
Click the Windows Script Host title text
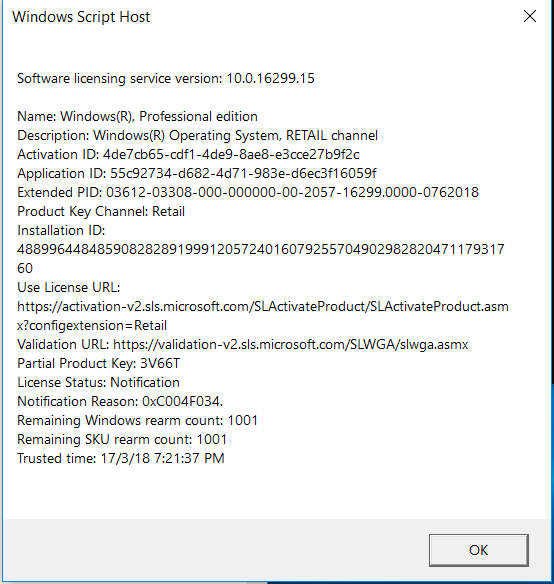pyautogui.click(x=81, y=17)
